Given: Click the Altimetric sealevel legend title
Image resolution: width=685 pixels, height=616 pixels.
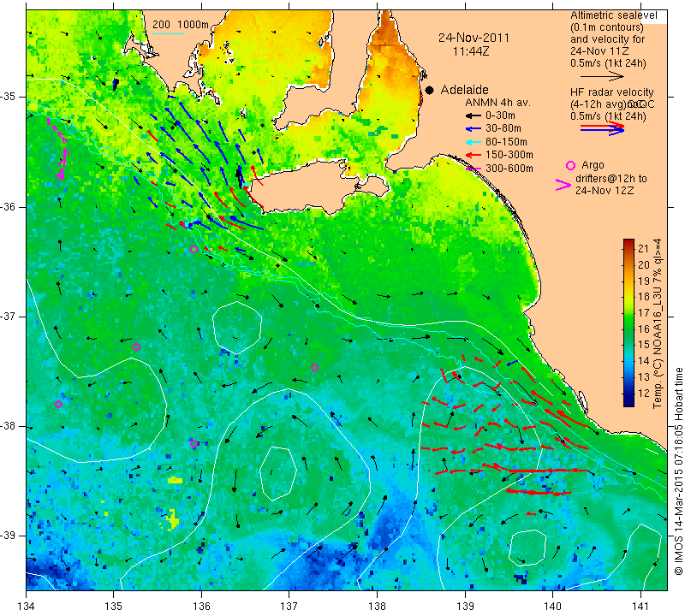Looking at the screenshot, I should tap(613, 15).
